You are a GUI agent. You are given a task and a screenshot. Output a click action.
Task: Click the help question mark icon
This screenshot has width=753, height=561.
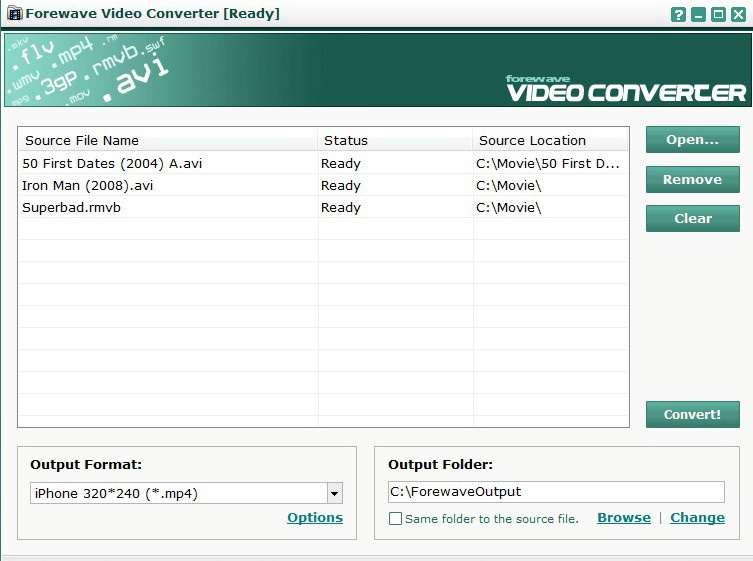pos(678,14)
